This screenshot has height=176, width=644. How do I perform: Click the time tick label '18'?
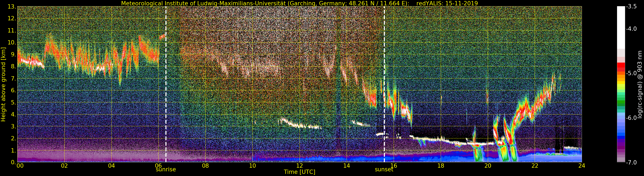(x=441, y=166)
